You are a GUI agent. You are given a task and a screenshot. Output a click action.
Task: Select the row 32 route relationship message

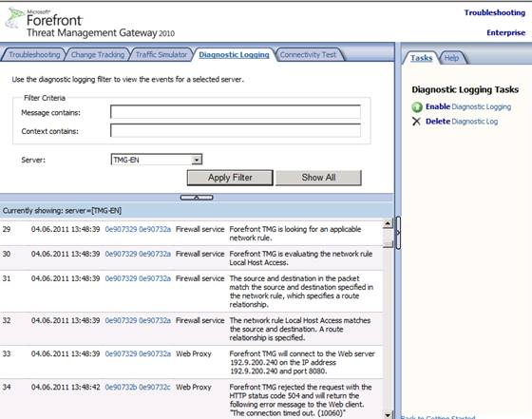pos(300,329)
